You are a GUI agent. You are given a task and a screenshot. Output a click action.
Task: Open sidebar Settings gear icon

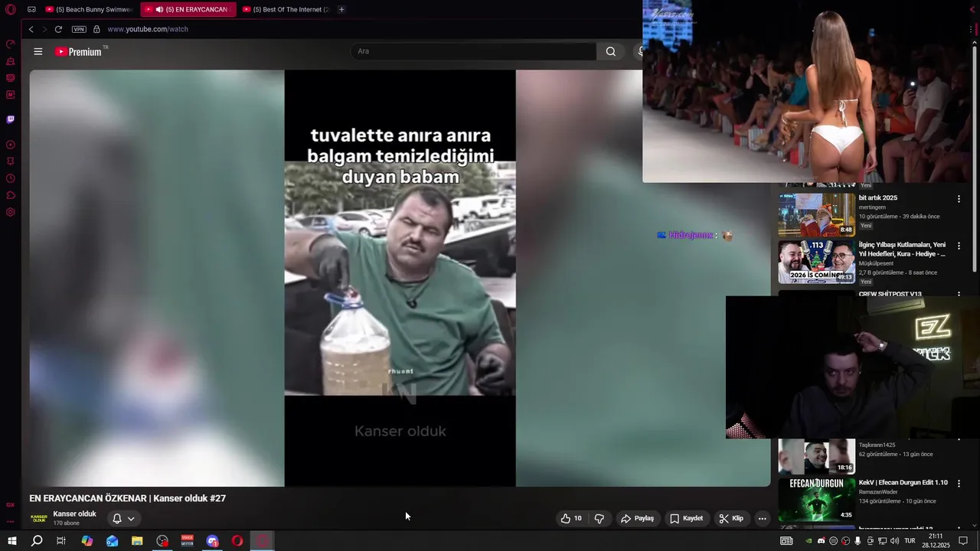point(11,212)
